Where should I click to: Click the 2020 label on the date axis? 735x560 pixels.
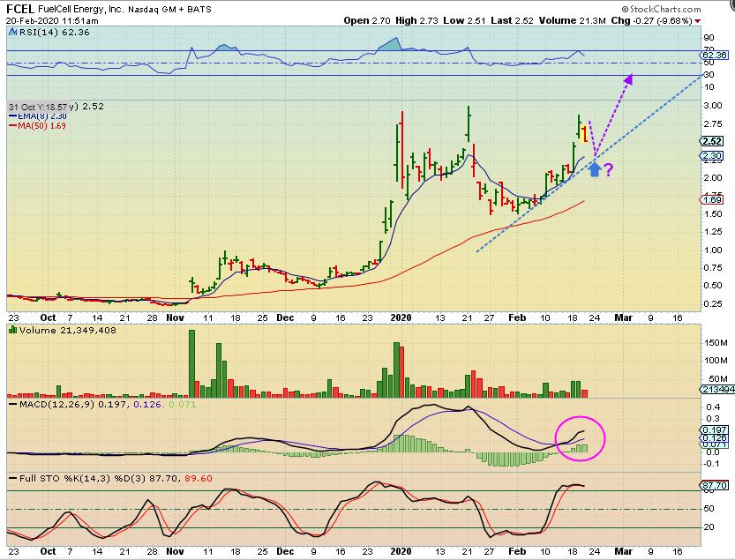click(401, 315)
